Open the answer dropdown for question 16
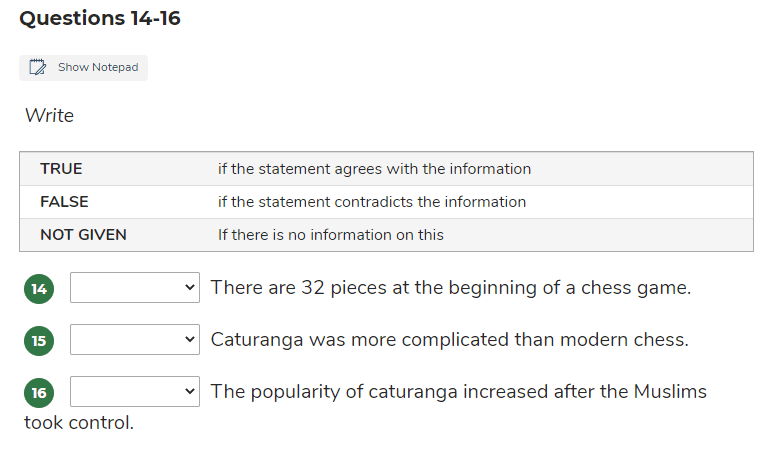 134,392
